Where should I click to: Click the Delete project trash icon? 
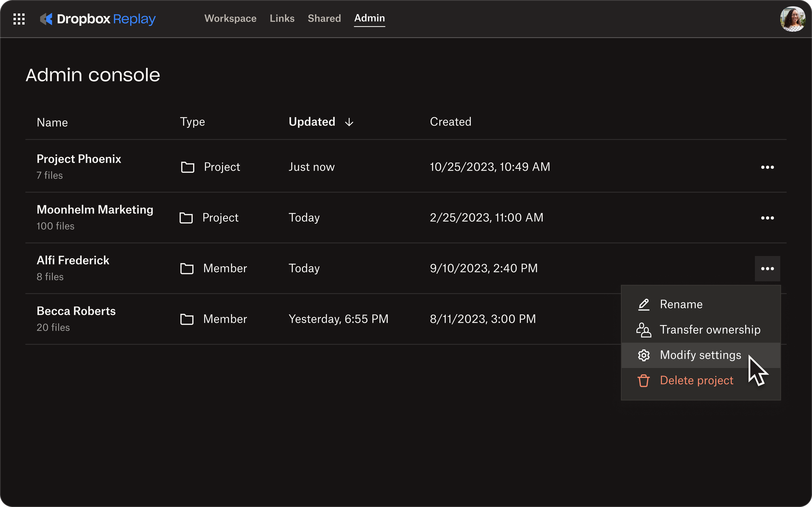pyautogui.click(x=644, y=380)
